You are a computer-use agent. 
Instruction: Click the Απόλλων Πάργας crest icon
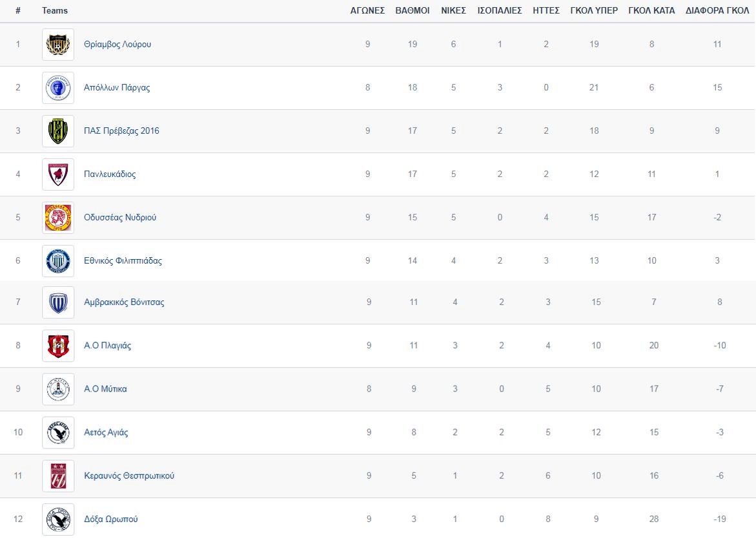(58, 88)
